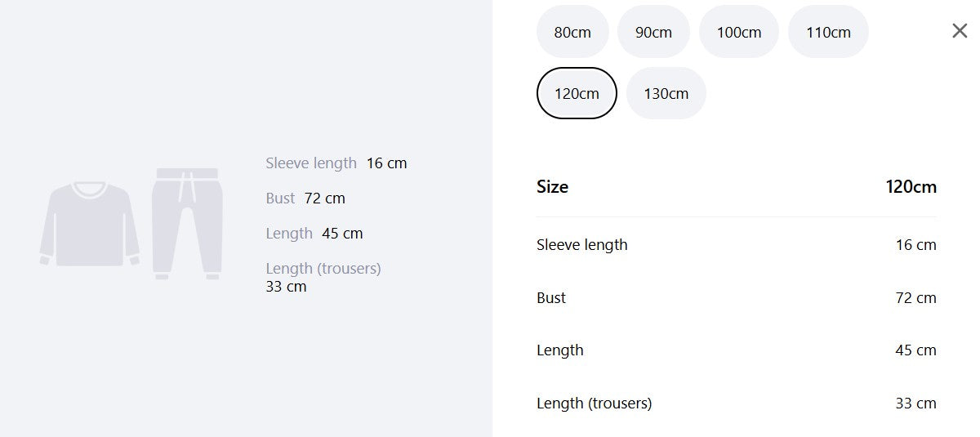Click the sweatshirt illustration icon

pos(90,224)
